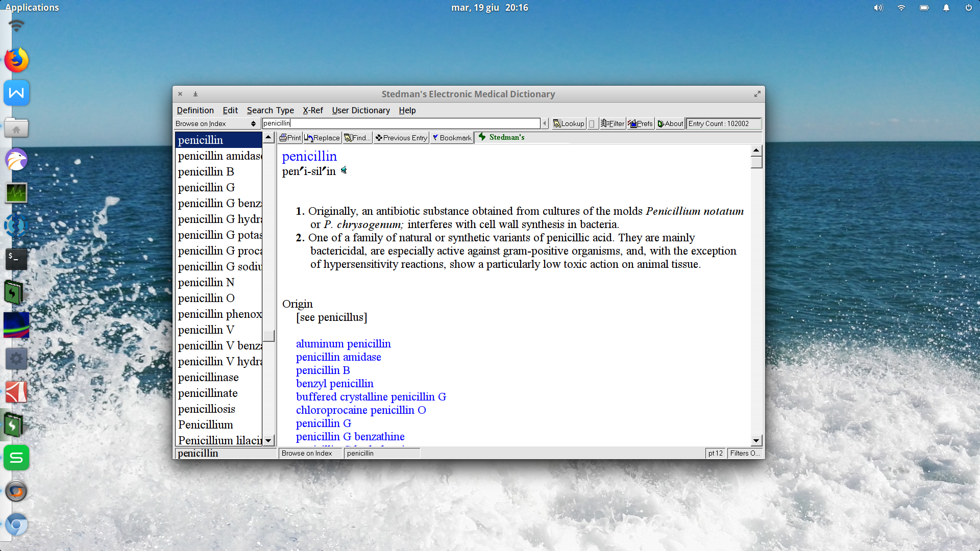Click the About icon

(670, 123)
